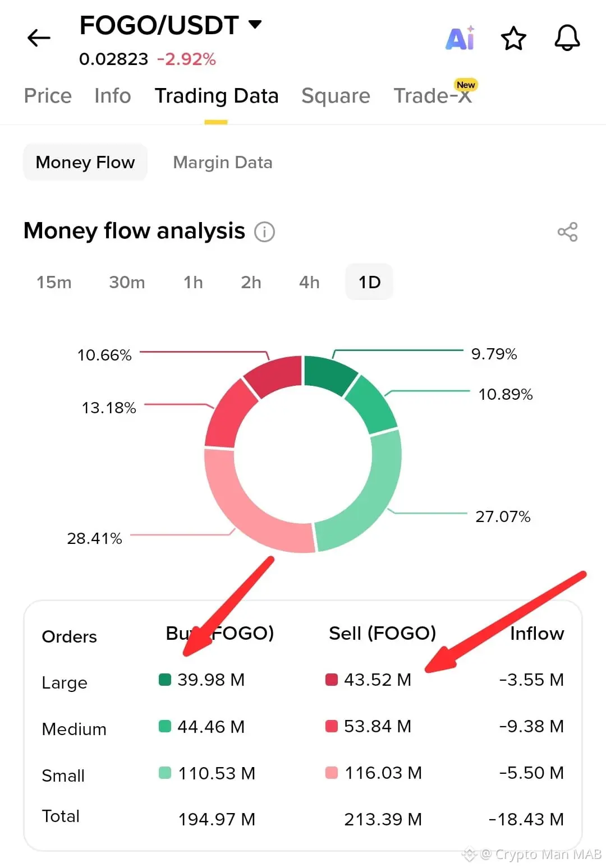Choose the 30m timeframe

tap(127, 282)
